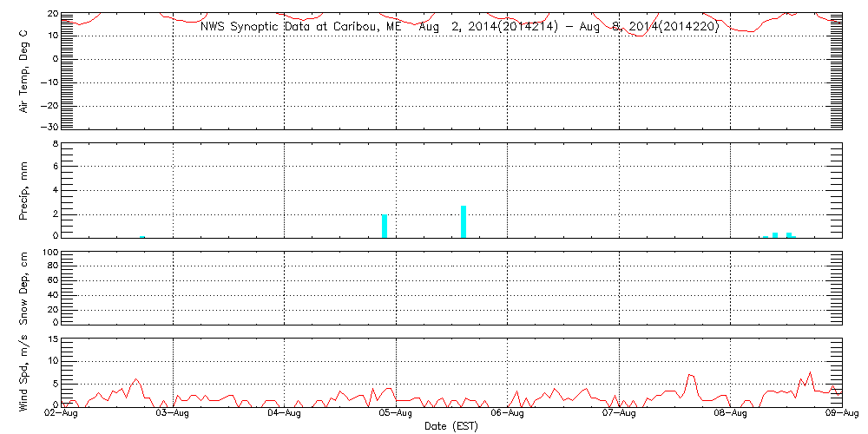
Task: Click the '02-Aug' date label
Action: 61,414
